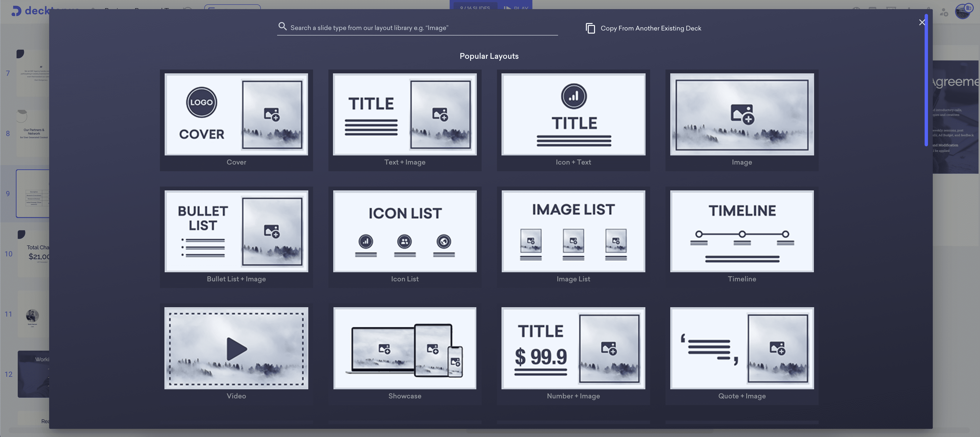Select the Icon + Text layout

coord(573,120)
